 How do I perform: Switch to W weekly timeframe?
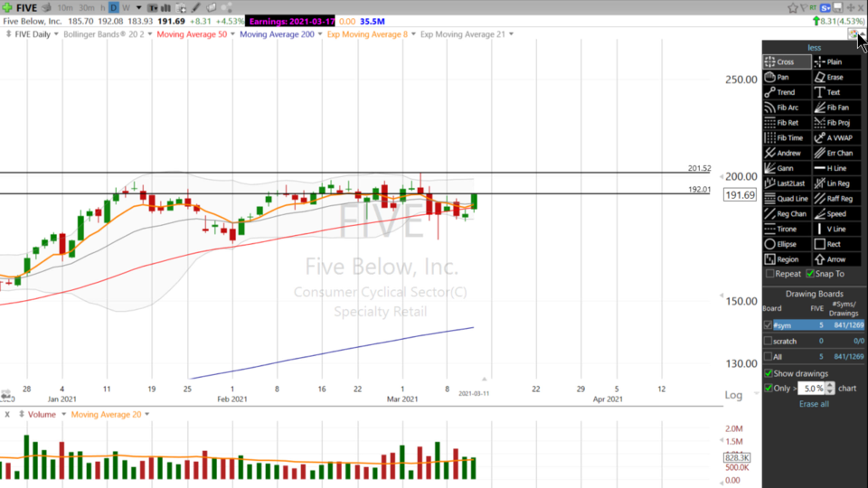click(127, 8)
